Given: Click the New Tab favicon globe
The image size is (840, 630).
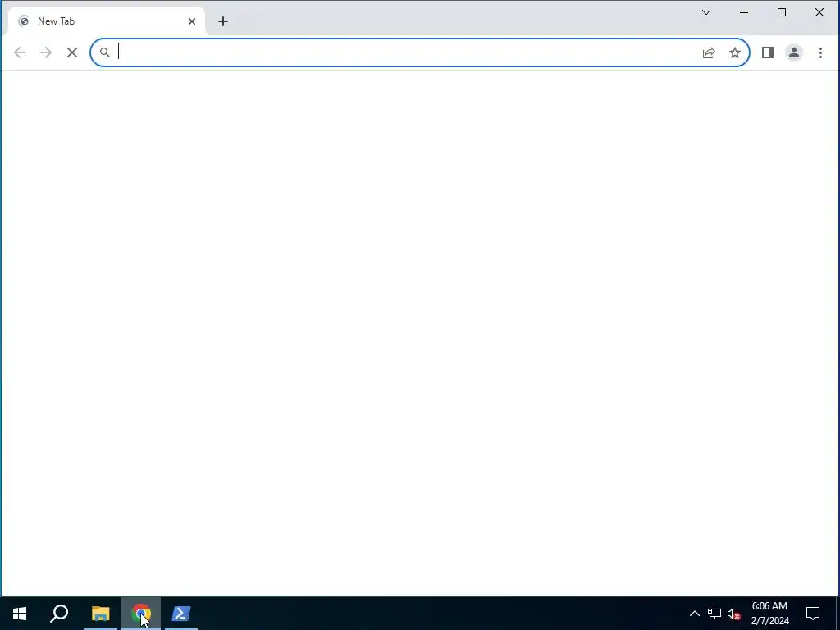Looking at the screenshot, I should point(24,21).
